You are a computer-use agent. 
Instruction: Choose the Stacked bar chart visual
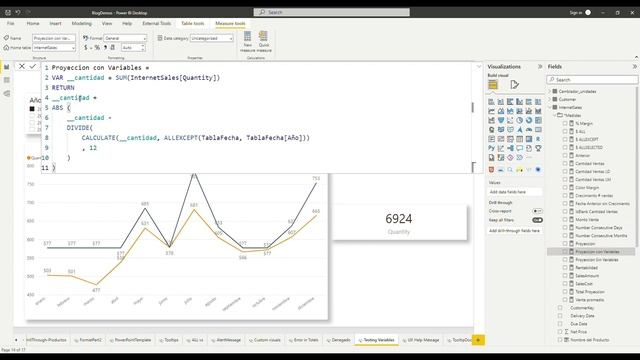pyautogui.click(x=491, y=102)
